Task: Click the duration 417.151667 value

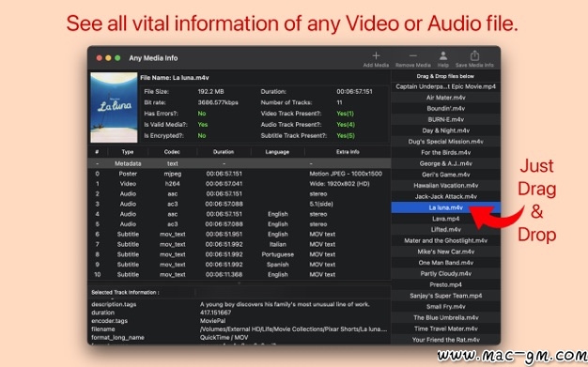Action: pyautogui.click(x=215, y=313)
